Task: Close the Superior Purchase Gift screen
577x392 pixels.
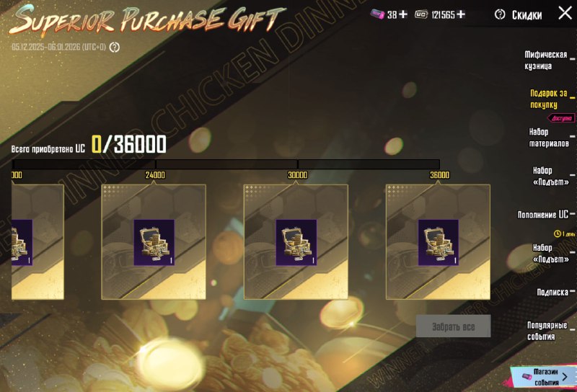Action: coord(565,13)
